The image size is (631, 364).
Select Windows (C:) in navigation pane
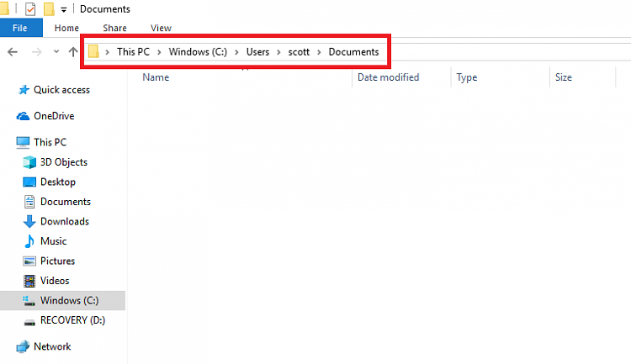(69, 300)
